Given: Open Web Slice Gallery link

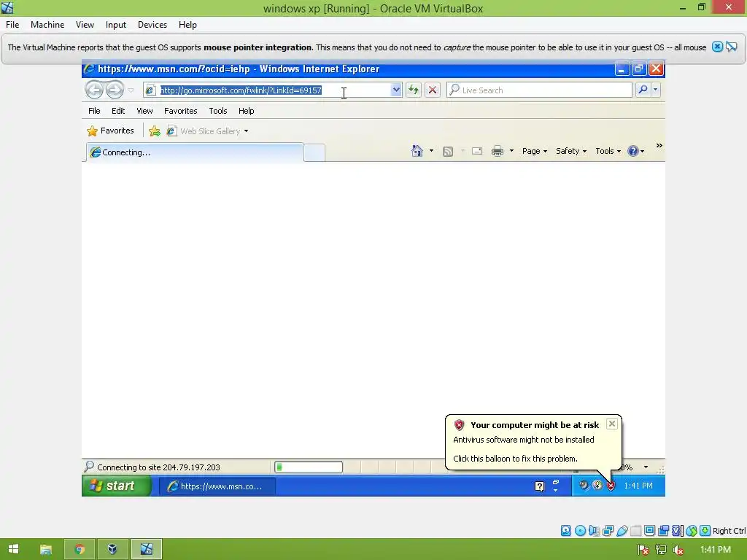Looking at the screenshot, I should [204, 131].
